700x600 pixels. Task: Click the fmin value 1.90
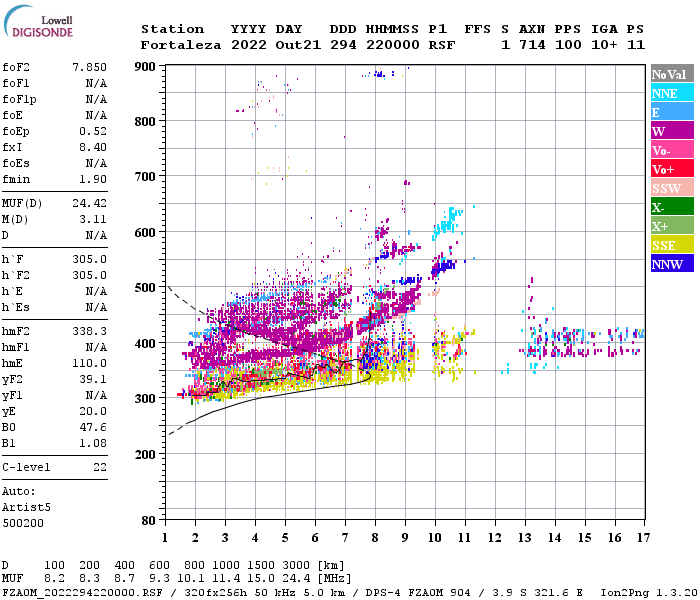click(x=93, y=179)
